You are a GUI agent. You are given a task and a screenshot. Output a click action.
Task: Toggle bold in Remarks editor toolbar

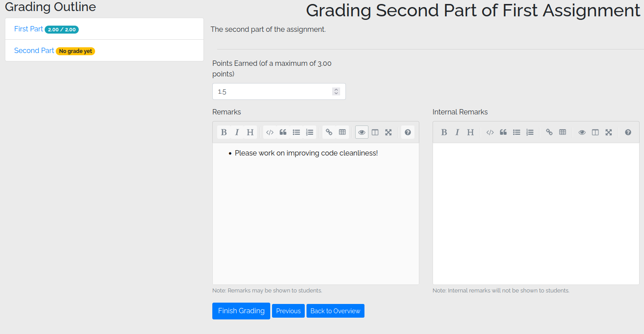[224, 132]
